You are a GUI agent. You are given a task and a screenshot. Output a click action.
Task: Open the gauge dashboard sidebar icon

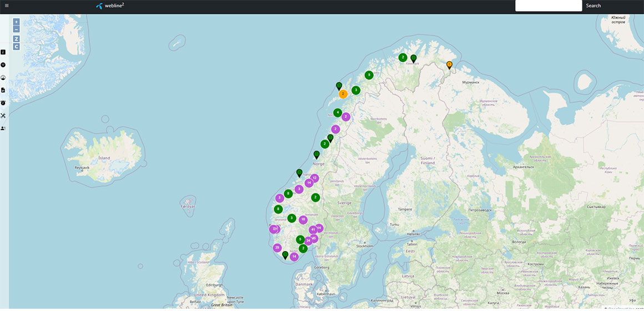click(x=3, y=78)
